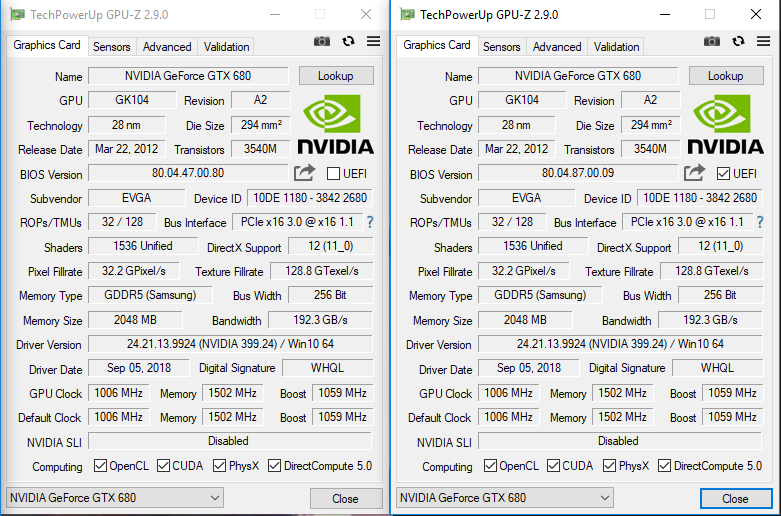
Task: Toggle DirectCompute 5.0 checkbox in left window
Action: (274, 466)
